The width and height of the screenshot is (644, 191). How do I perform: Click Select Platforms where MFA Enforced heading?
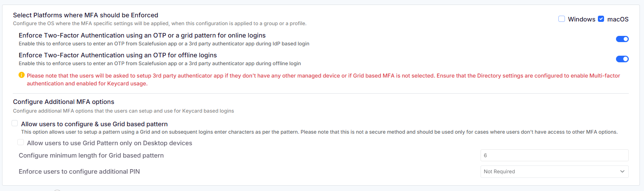coord(86,15)
